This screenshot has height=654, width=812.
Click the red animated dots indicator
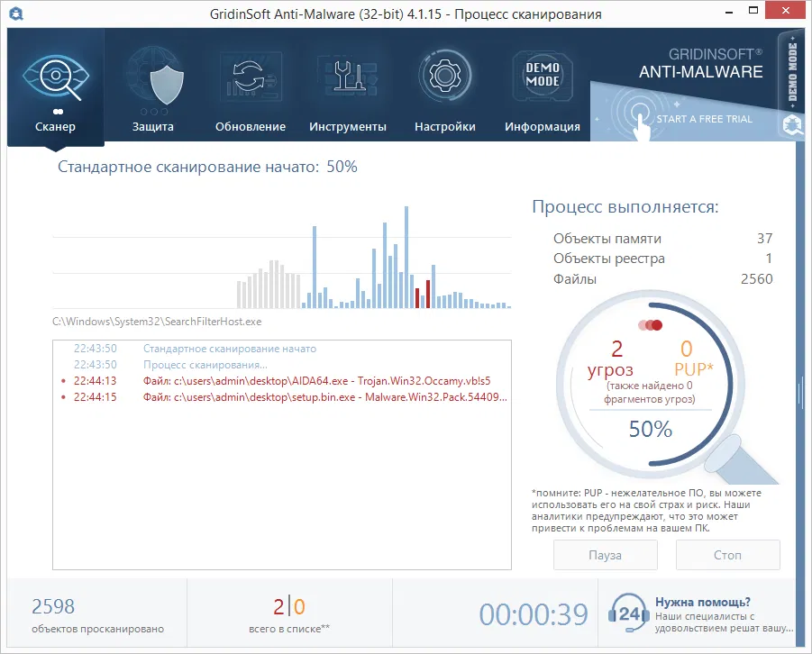[x=651, y=324]
